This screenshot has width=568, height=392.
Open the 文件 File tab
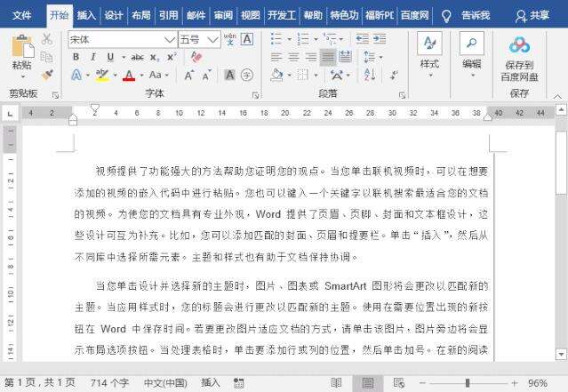21,15
